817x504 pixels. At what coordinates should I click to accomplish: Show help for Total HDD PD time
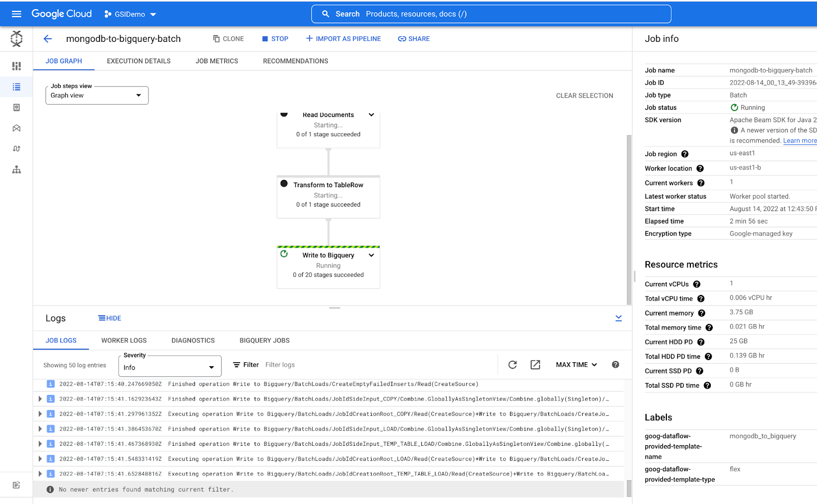[709, 357]
